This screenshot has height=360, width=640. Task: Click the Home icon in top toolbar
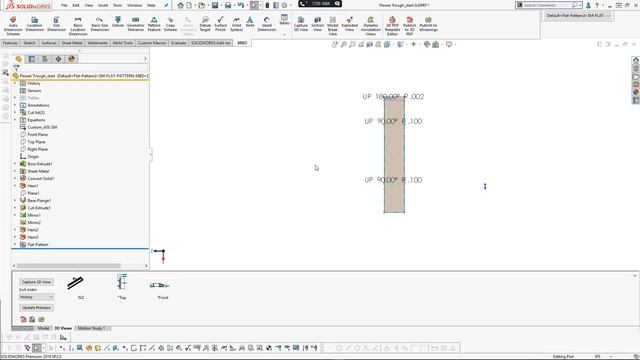[180, 5]
